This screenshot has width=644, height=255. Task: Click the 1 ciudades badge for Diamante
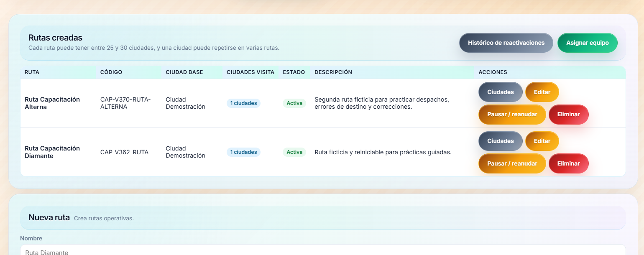243,152
